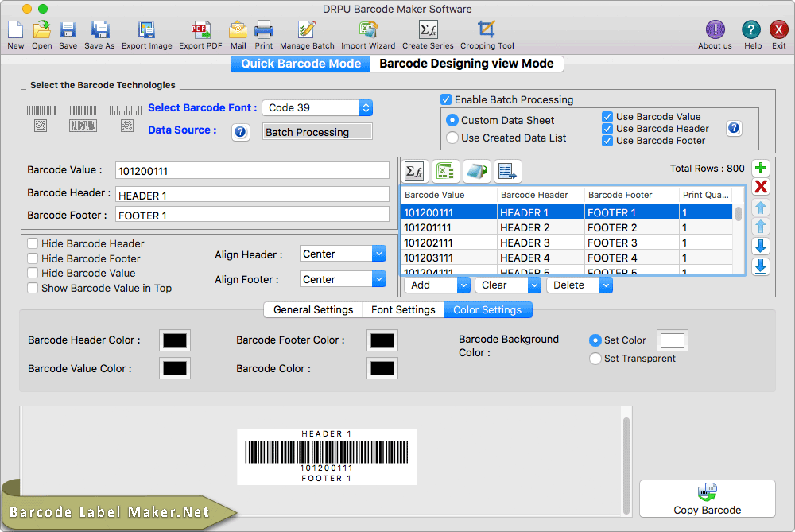Enable Show Barcode Value in Top
The width and height of the screenshot is (795, 532).
[x=33, y=288]
